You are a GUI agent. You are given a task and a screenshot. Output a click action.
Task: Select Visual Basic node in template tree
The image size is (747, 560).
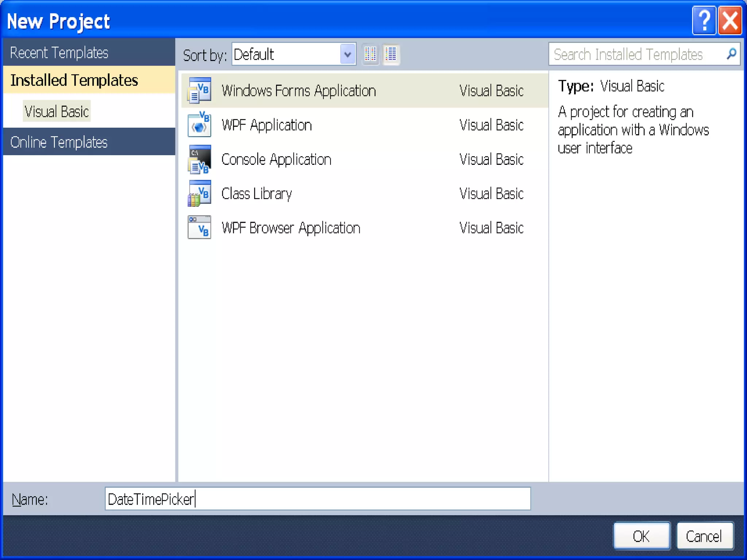[x=57, y=112]
